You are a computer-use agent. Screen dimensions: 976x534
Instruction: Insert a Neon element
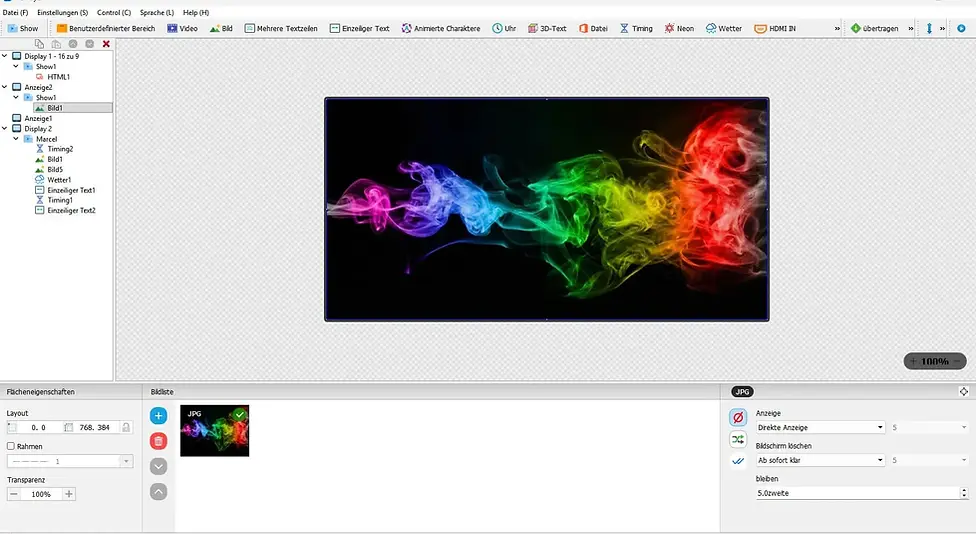679,29
